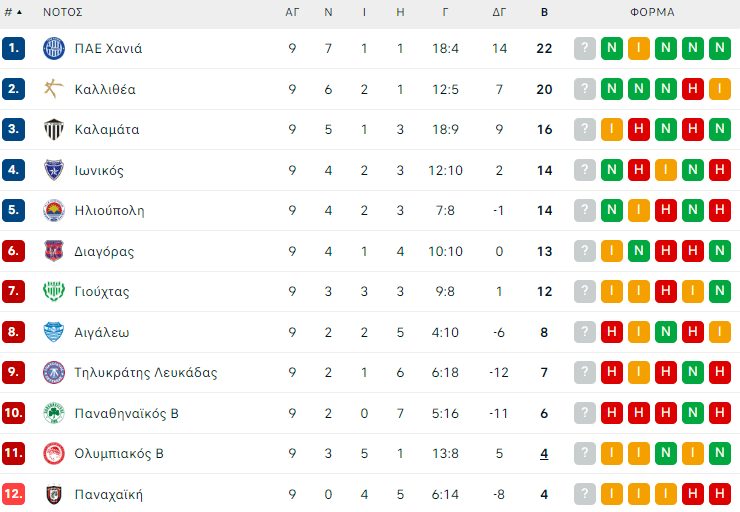Click the Ιωνικός team badge

click(54, 170)
